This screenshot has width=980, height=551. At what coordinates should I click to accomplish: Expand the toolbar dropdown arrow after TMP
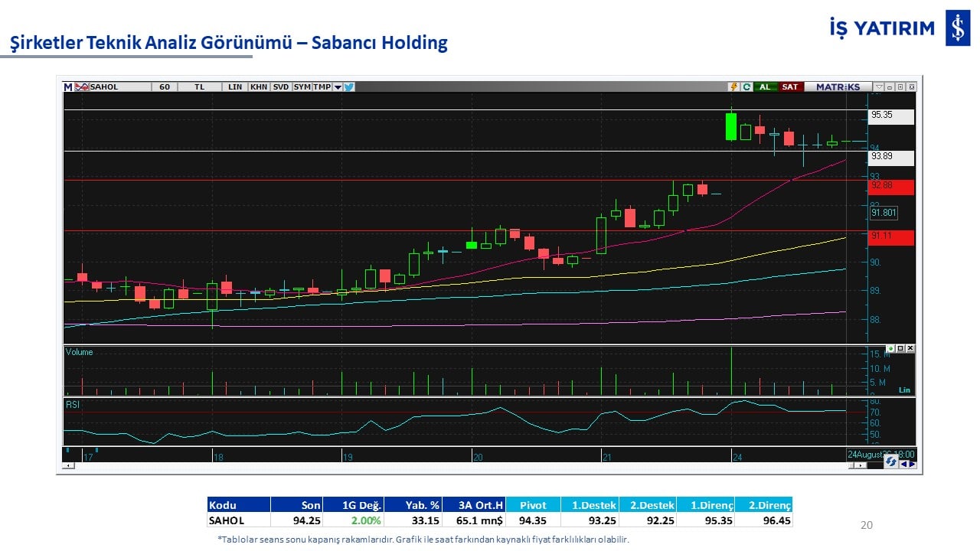[x=338, y=87]
